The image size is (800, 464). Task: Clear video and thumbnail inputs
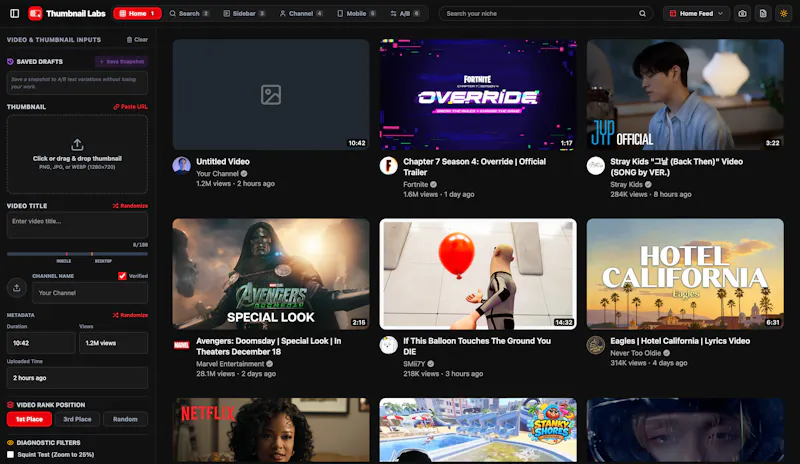click(137, 39)
